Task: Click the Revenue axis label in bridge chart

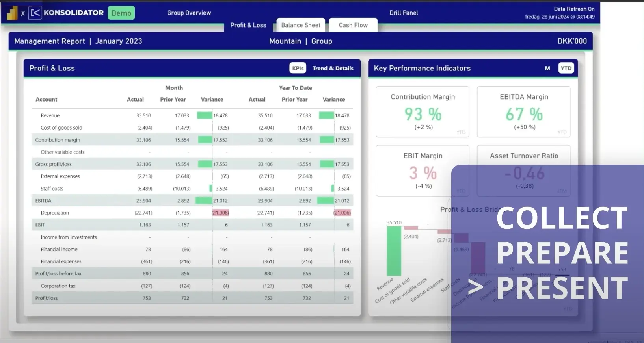Action: (x=385, y=284)
